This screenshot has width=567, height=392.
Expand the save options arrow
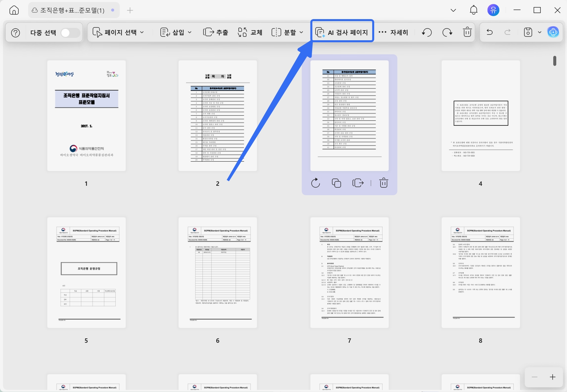(540, 33)
